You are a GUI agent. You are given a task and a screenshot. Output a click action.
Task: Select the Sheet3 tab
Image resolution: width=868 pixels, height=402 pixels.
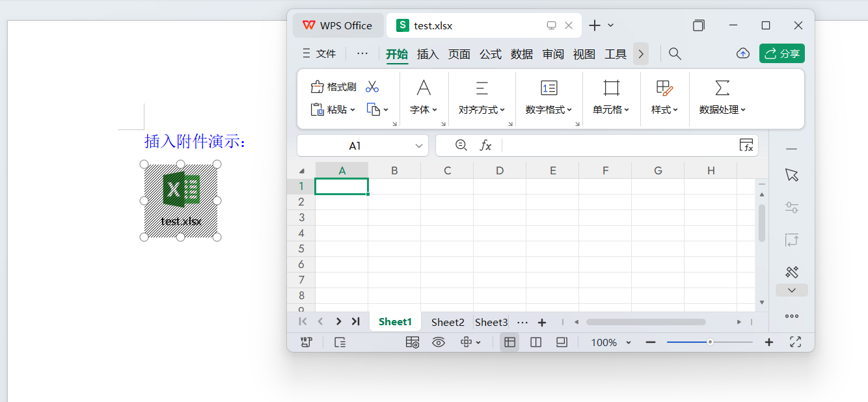(x=491, y=322)
